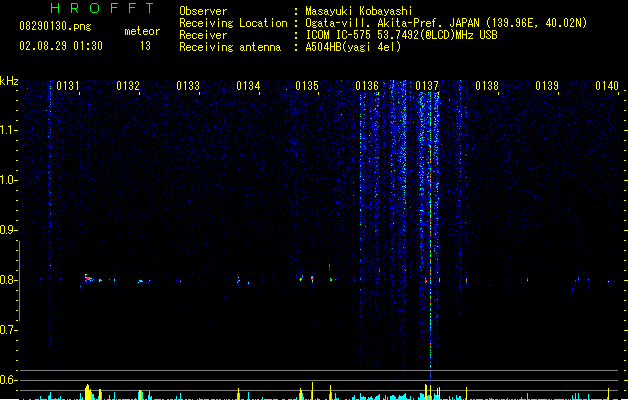629x400 pixels.
Task: Click the bright meteor echo after 0131
Action: (x=88, y=278)
